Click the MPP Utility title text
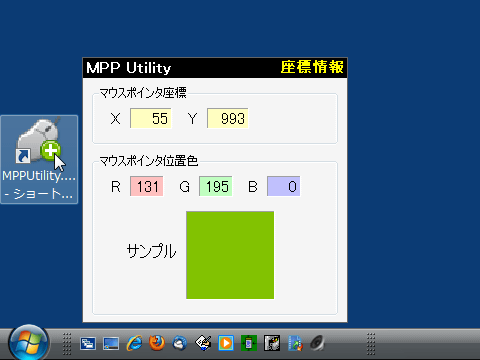Viewport: 480px width, 360px height. pos(129,68)
